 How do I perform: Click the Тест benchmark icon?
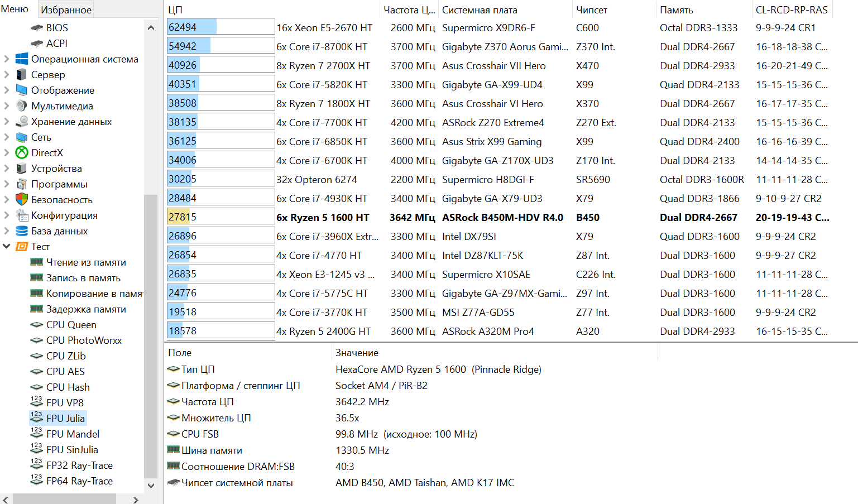(22, 247)
